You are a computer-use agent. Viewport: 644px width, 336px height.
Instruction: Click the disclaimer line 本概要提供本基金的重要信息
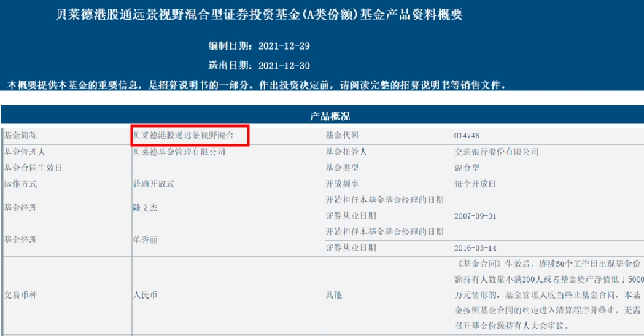pos(257,85)
